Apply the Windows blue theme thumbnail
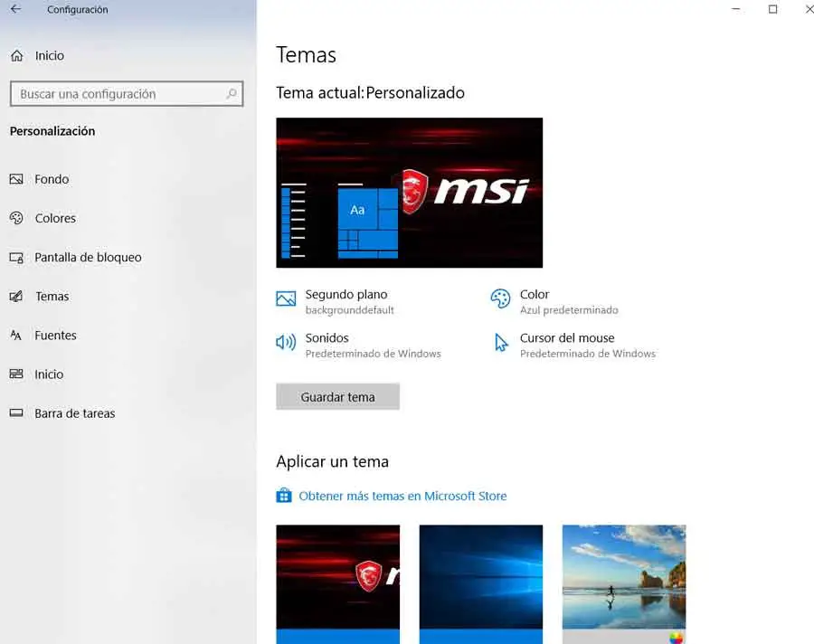The image size is (814, 644). point(481,584)
